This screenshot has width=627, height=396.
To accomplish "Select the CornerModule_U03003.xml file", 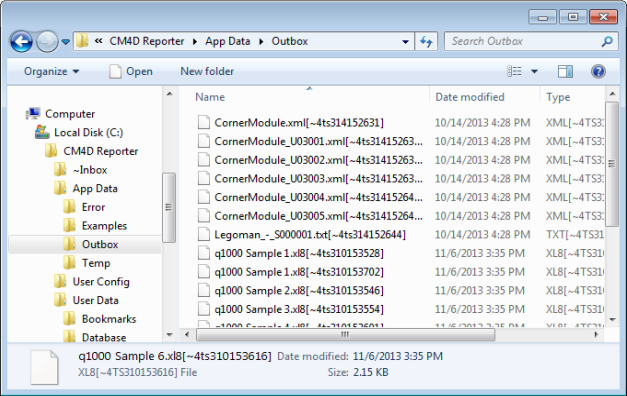I will 318,179.
